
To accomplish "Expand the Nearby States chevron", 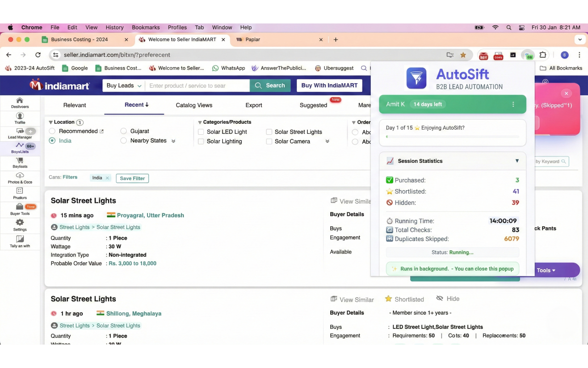I will (x=173, y=141).
